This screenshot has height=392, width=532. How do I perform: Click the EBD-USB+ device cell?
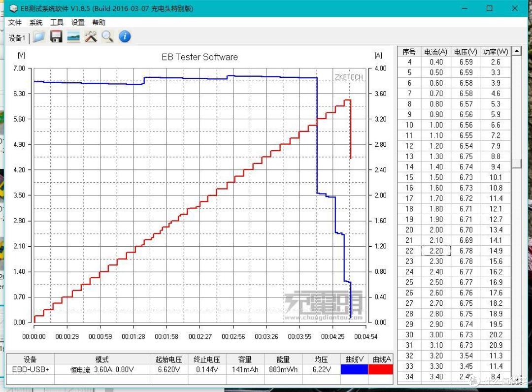pyautogui.click(x=31, y=369)
